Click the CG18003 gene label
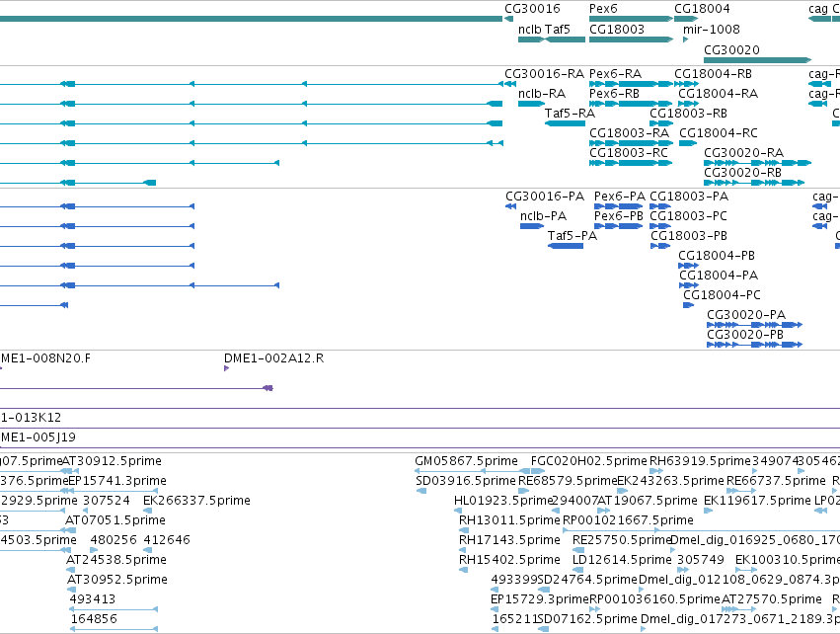This screenshot has height=634, width=840. (x=617, y=30)
